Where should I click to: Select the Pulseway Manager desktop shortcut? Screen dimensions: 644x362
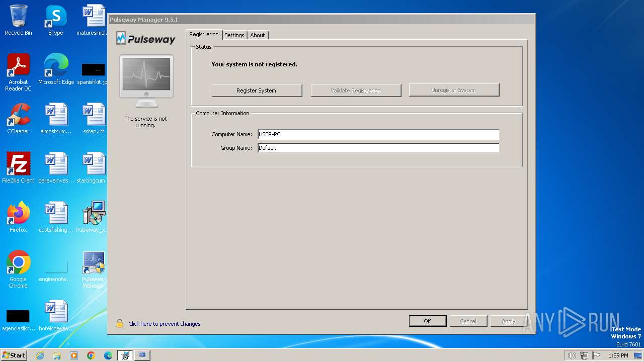tap(94, 269)
